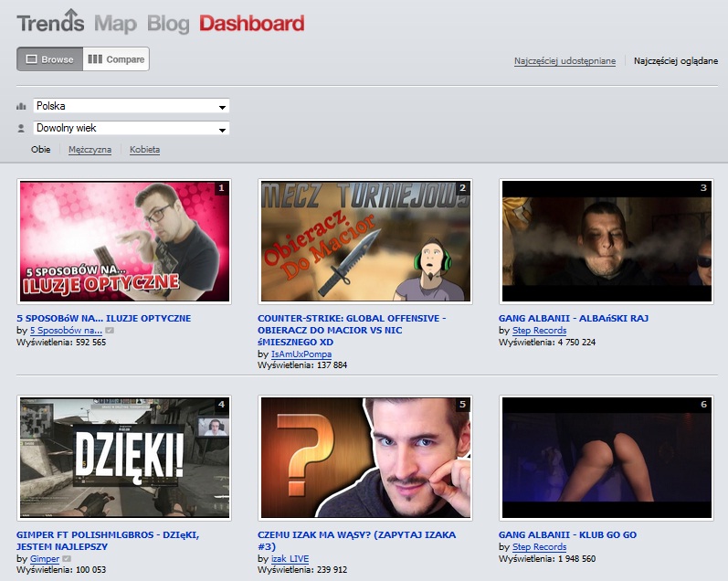Click the Browse button's window icon
This screenshot has height=581, width=728.
click(31, 59)
